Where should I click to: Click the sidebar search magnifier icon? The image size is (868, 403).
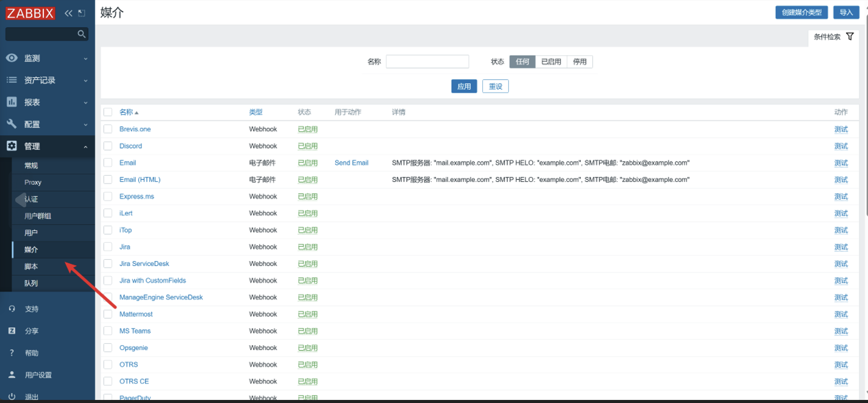(x=82, y=34)
